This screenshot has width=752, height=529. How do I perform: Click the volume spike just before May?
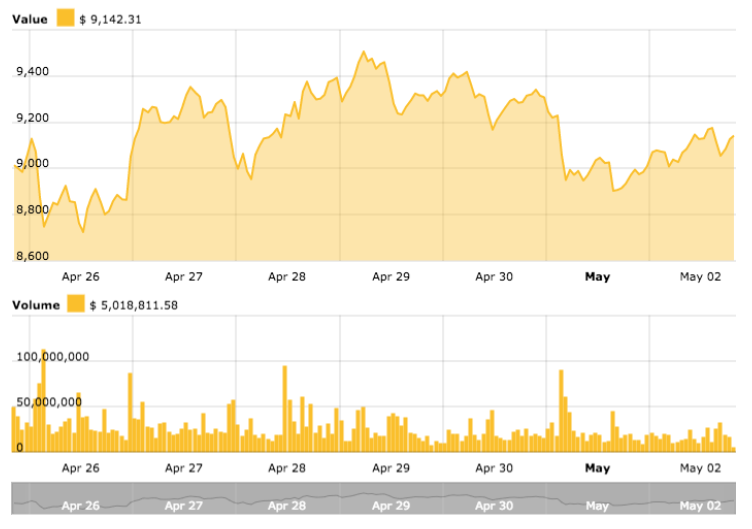[x=561, y=411]
